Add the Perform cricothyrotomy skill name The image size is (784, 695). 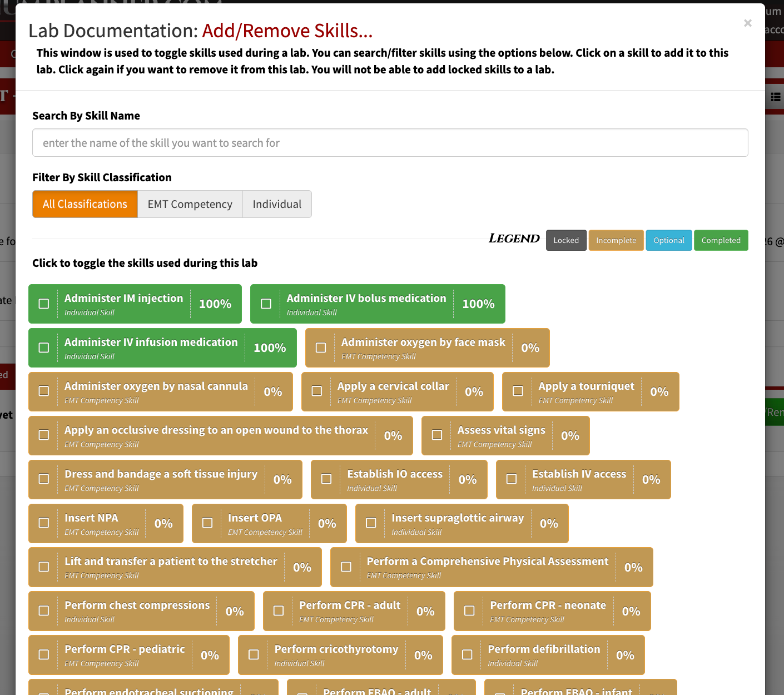(x=336, y=649)
